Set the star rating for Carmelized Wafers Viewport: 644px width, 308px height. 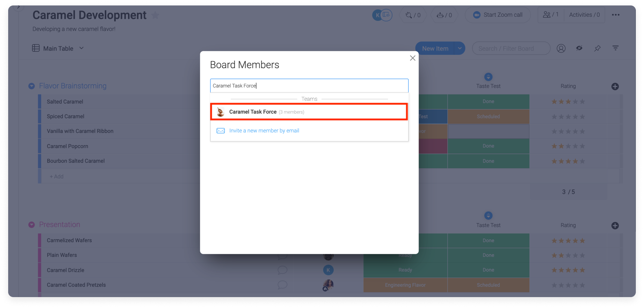[568, 241]
